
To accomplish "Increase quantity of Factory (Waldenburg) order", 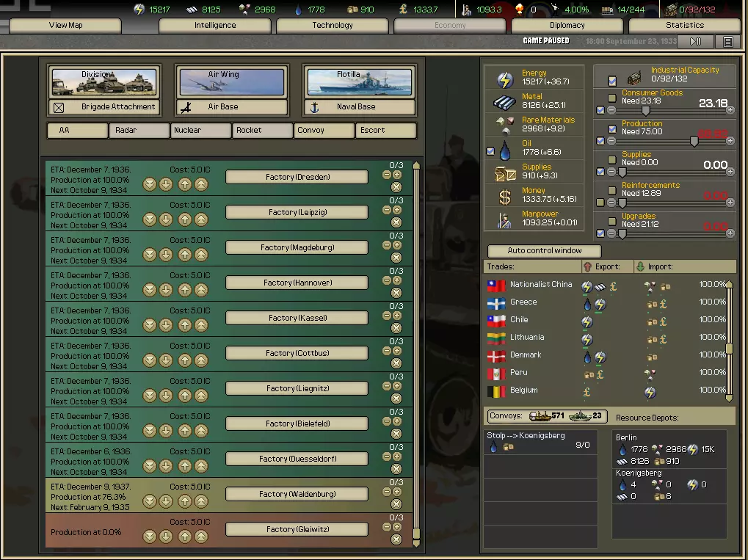I will [397, 492].
